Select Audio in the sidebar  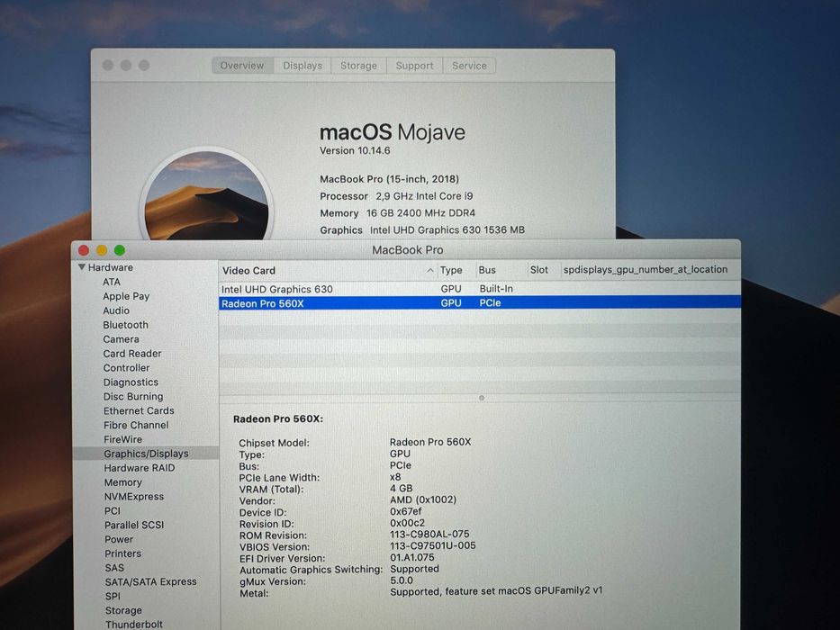[116, 310]
